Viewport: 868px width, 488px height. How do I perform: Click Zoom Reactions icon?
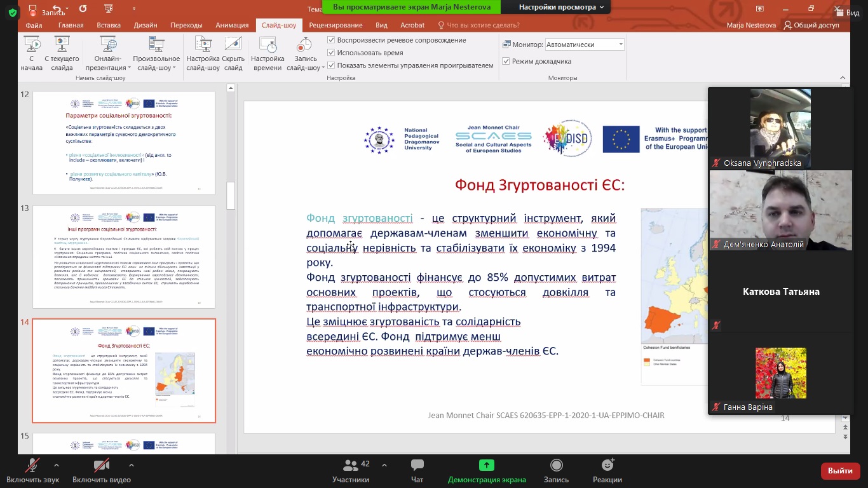point(607,471)
